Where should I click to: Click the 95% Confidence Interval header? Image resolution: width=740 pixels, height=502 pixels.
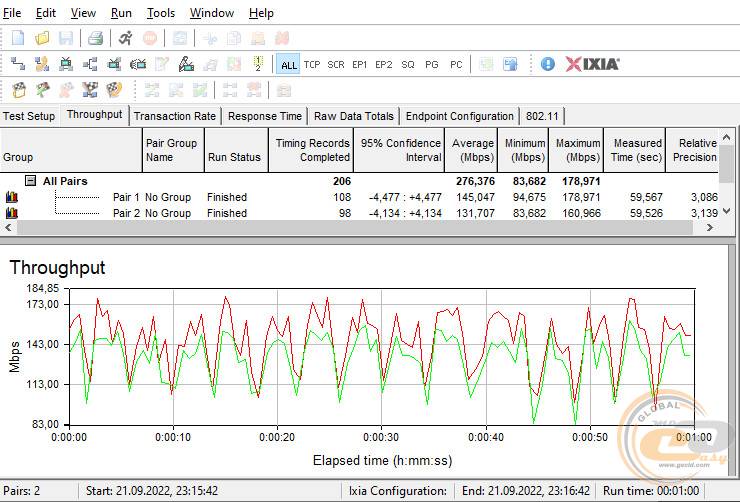(399, 150)
